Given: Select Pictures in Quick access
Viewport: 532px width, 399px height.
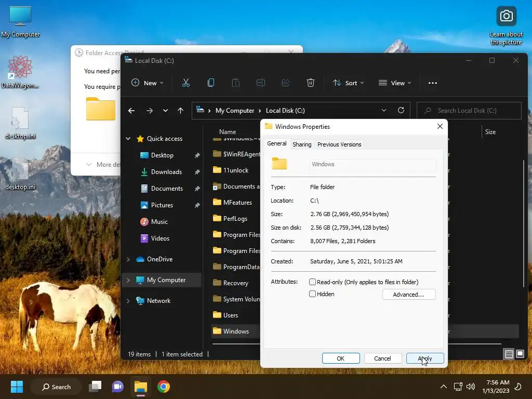Looking at the screenshot, I should point(162,205).
